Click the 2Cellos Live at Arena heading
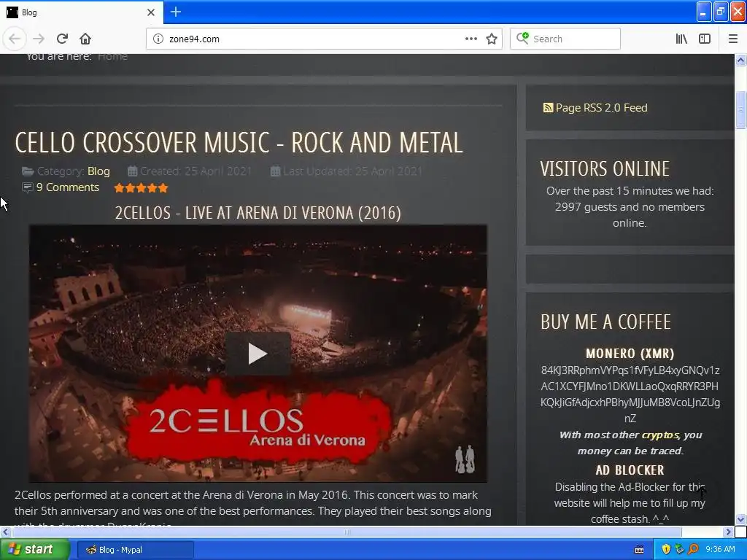The width and height of the screenshot is (747, 560). 258,213
